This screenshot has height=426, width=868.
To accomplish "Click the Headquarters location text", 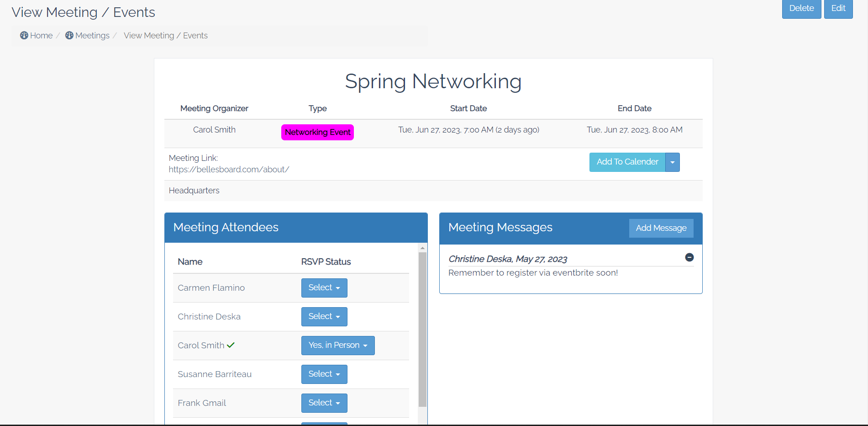I will tap(194, 191).
